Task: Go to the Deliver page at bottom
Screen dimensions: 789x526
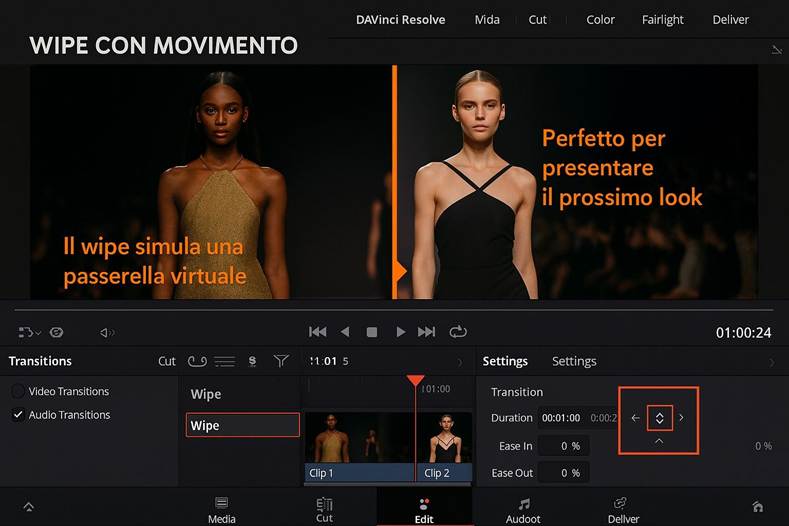Action: [x=623, y=509]
